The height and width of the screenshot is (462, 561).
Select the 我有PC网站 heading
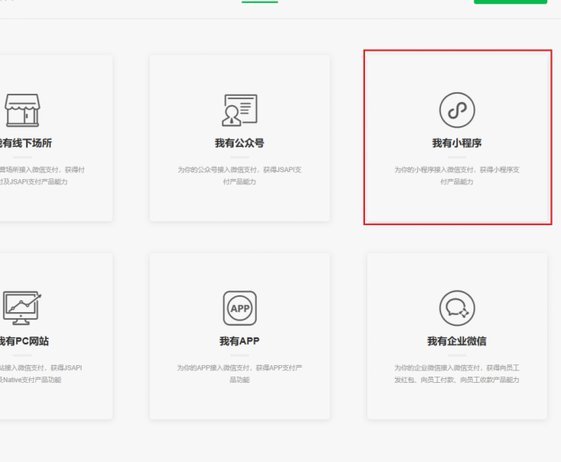24,341
